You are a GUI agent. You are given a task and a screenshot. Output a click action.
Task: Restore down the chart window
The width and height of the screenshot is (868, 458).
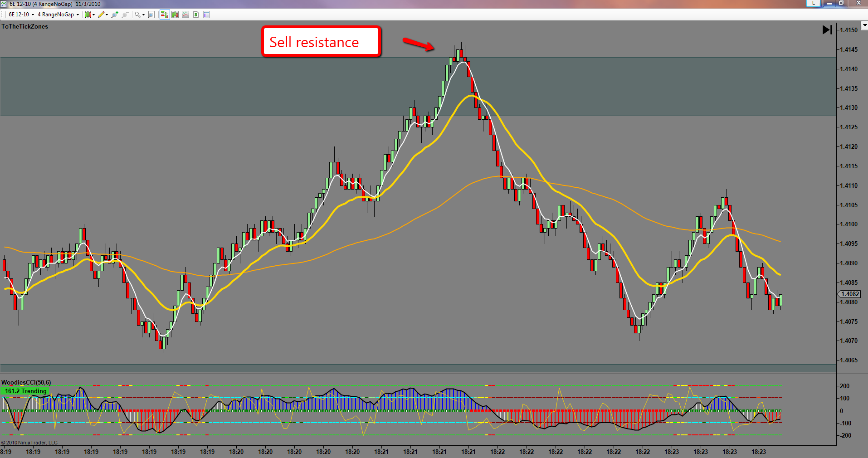(x=840, y=3)
